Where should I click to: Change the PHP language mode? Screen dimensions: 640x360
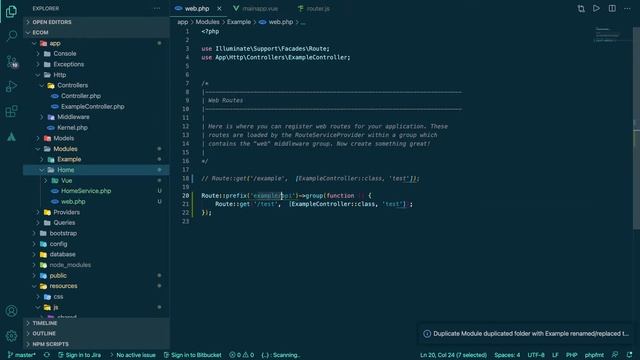tap(571, 355)
